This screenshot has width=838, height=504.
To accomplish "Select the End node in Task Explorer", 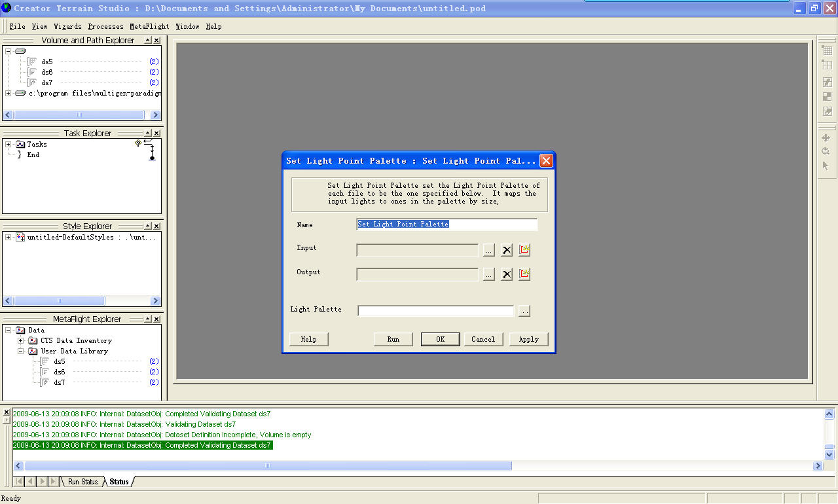I will pos(33,154).
